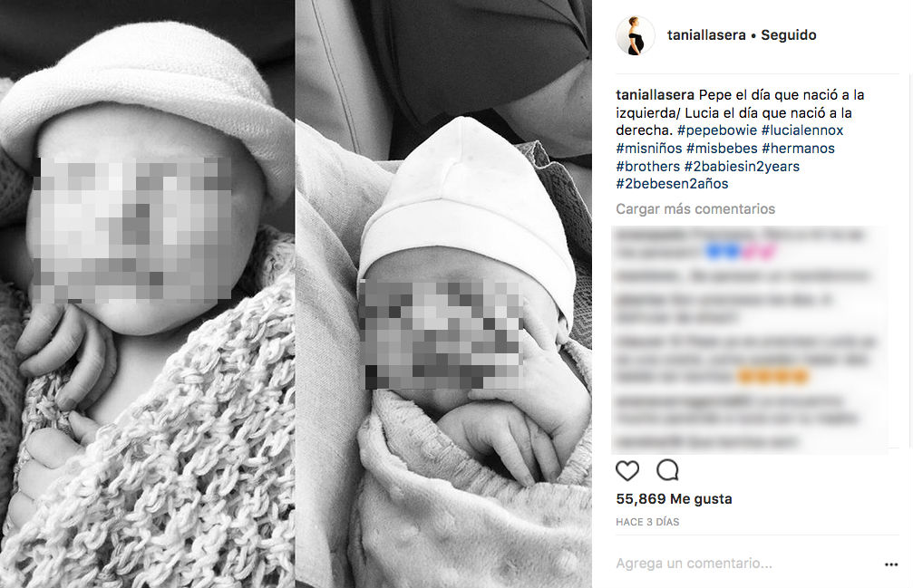Viewport: 913px width, 588px height.
Task: Open the #2bebesen2años hashtag
Action: click(672, 184)
